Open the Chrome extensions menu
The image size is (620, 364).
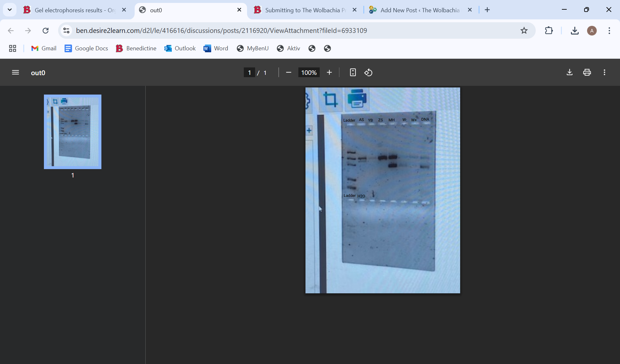click(x=549, y=31)
